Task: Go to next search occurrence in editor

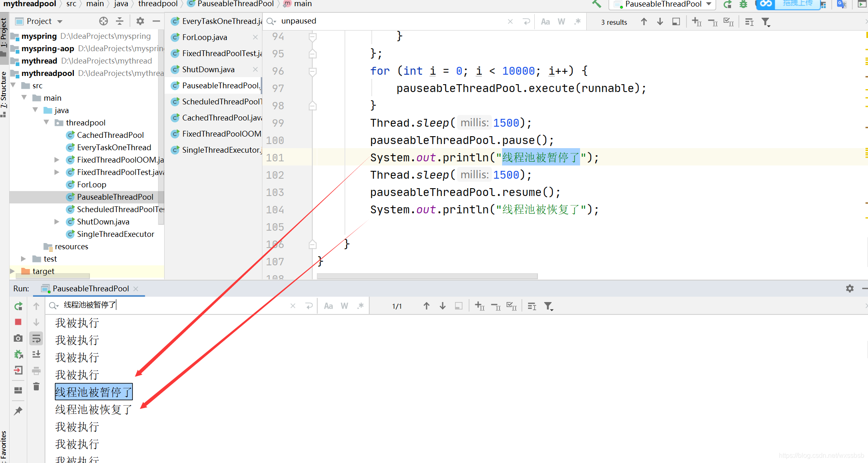Action: 660,22
